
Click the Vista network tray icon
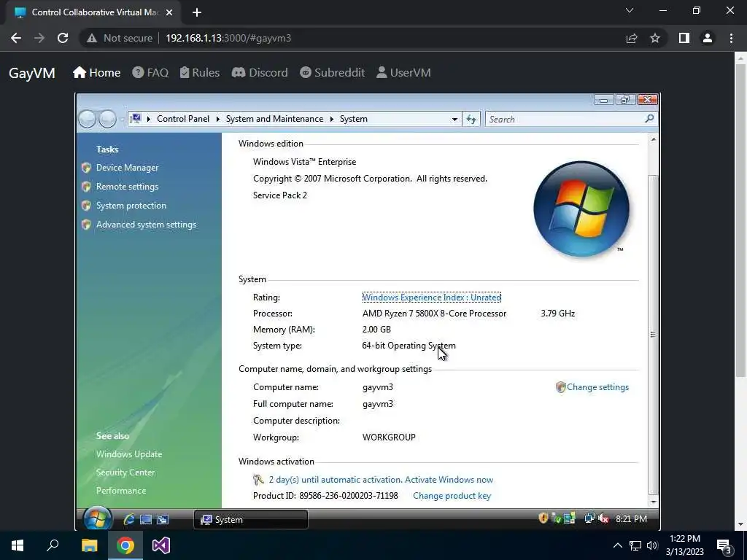point(589,518)
